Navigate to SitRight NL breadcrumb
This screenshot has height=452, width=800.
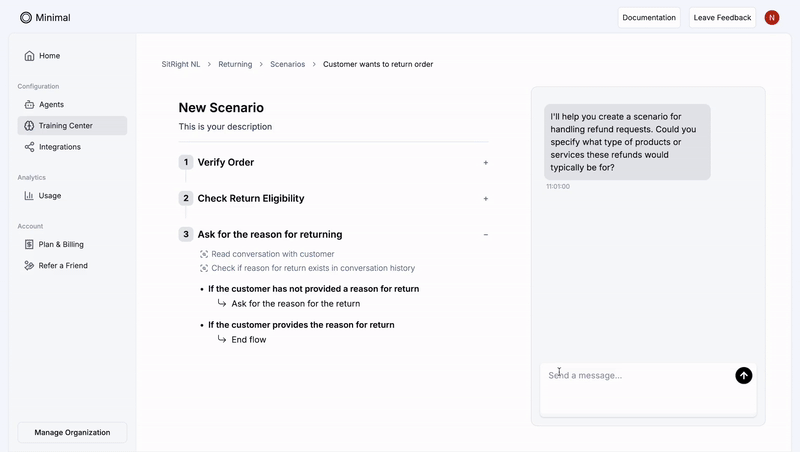(181, 64)
